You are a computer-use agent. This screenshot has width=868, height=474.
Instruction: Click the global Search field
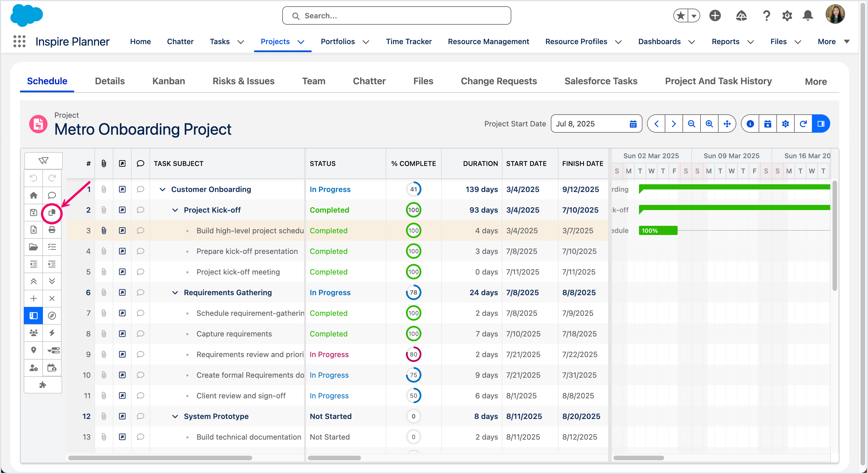pyautogui.click(x=396, y=15)
